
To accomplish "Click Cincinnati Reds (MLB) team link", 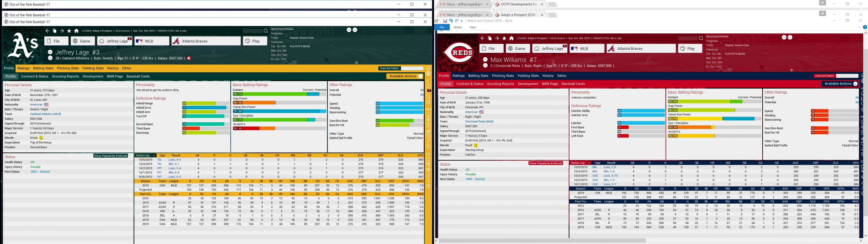I will click(479, 122).
